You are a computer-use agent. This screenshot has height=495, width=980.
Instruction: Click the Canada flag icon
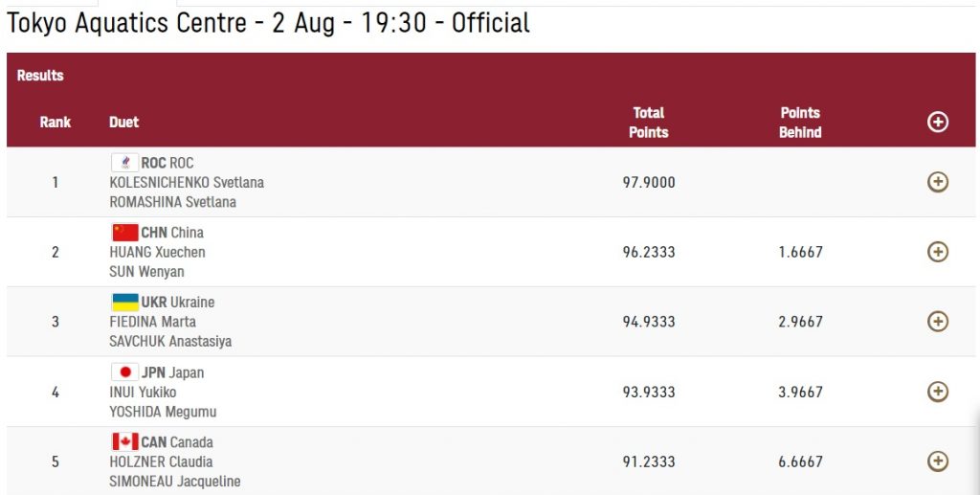(125, 442)
